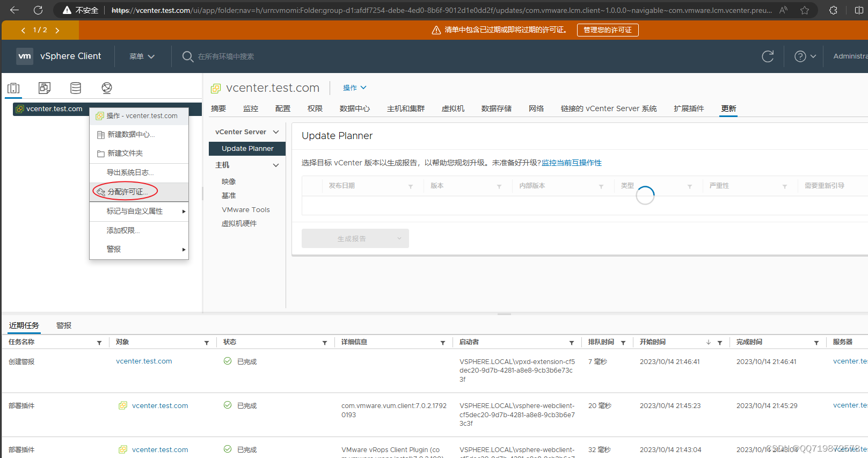Open VMware Tools sidebar item
This screenshot has height=458, width=868.
tap(246, 209)
